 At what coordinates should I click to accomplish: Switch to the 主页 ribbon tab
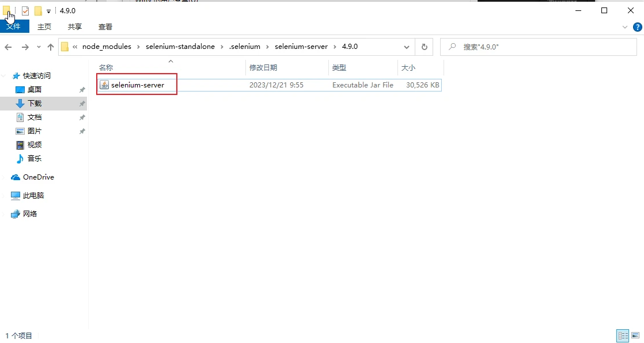(44, 26)
